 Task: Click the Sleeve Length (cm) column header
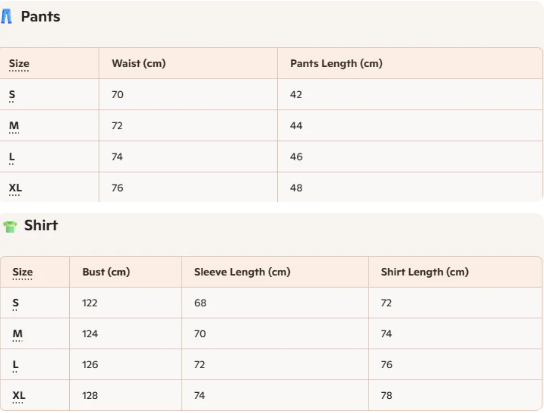coord(242,272)
